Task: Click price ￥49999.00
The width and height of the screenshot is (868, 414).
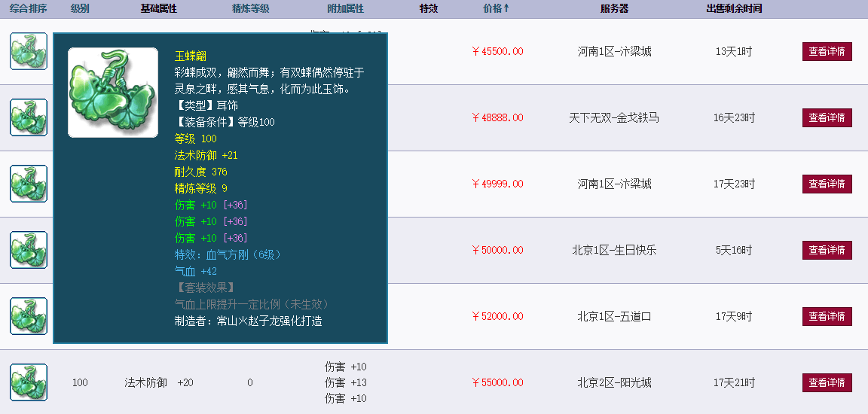Action: click(x=497, y=184)
